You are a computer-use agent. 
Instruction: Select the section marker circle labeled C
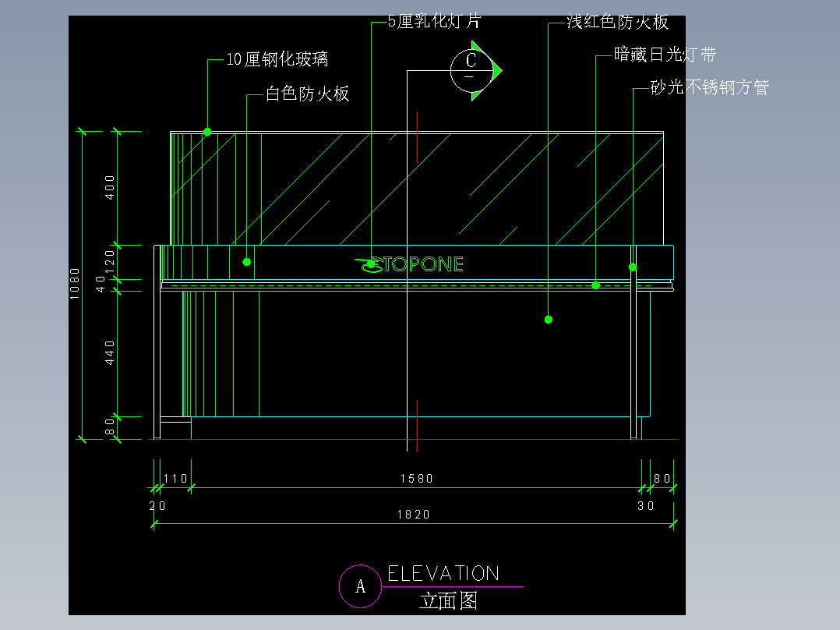471,70
